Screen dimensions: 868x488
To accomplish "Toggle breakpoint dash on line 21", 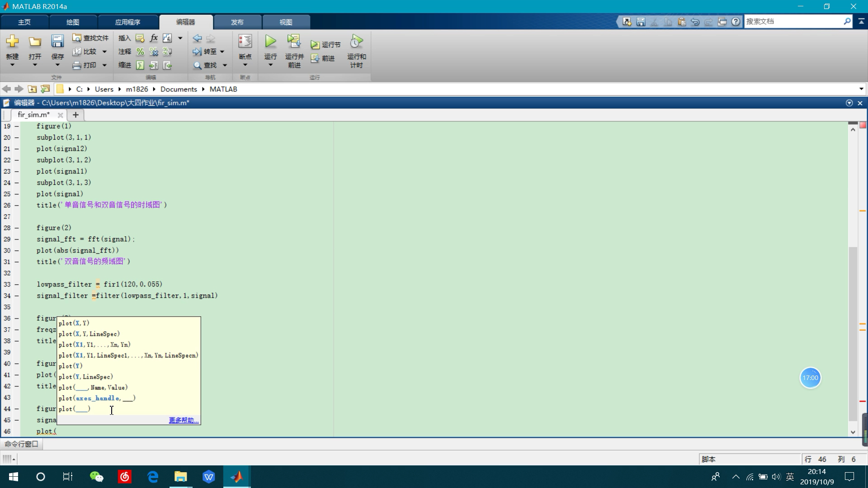I will tap(17, 149).
